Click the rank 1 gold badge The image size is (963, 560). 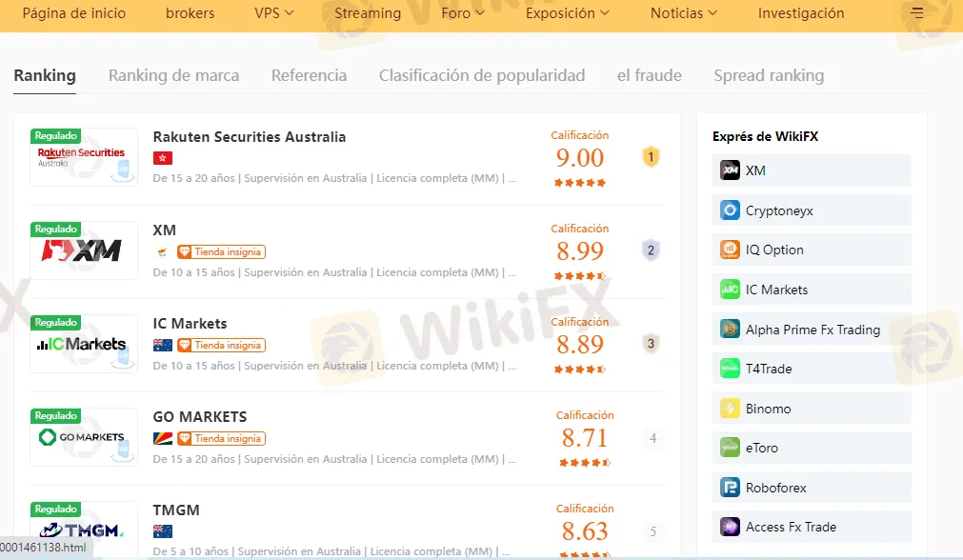coord(651,157)
